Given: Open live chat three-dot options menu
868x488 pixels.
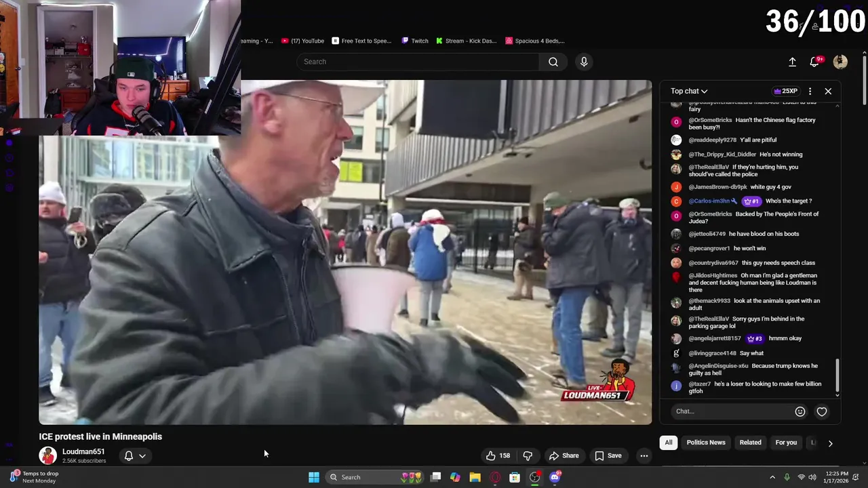Looking at the screenshot, I should point(810,91).
